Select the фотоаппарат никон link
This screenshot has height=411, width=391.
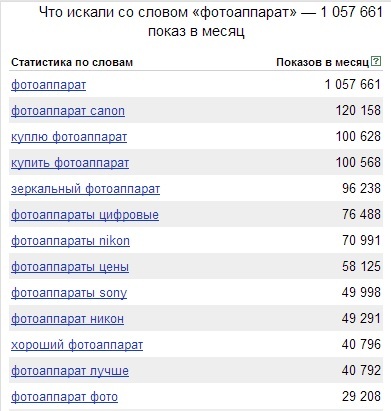pos(67,319)
